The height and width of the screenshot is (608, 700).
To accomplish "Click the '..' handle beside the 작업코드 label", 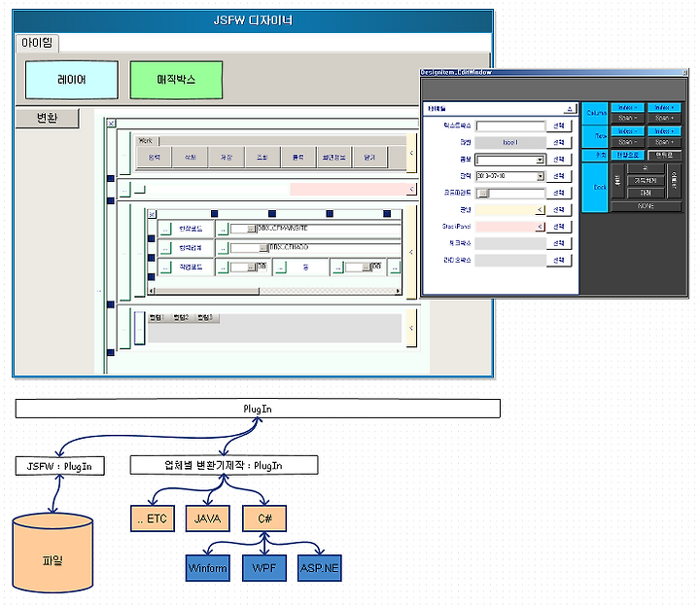I will tap(164, 268).
